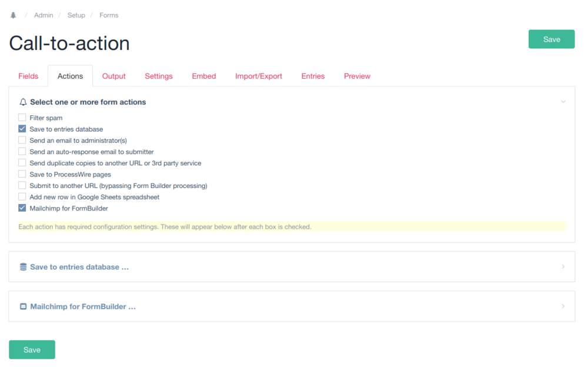Check Send an email to administrator(s)

tap(22, 140)
